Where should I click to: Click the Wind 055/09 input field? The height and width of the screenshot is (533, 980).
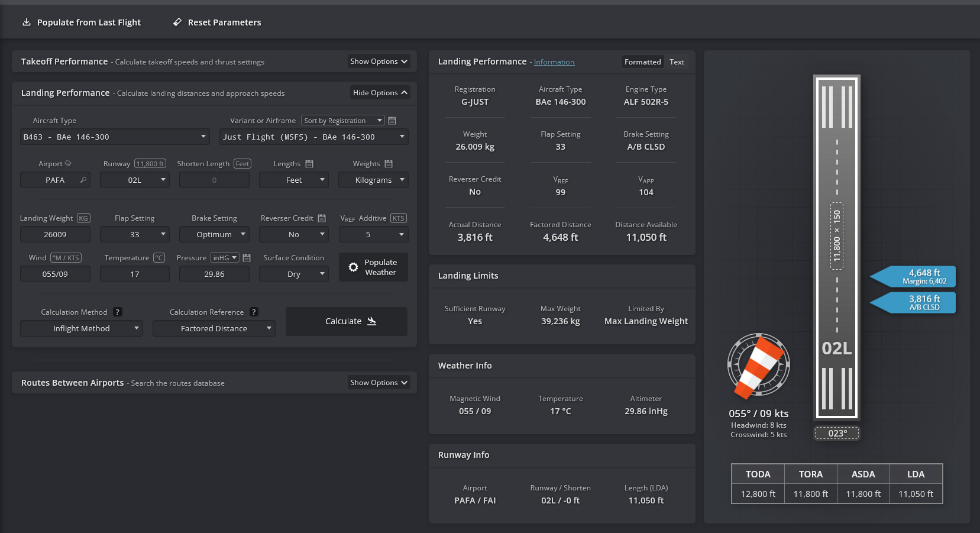[x=55, y=274]
